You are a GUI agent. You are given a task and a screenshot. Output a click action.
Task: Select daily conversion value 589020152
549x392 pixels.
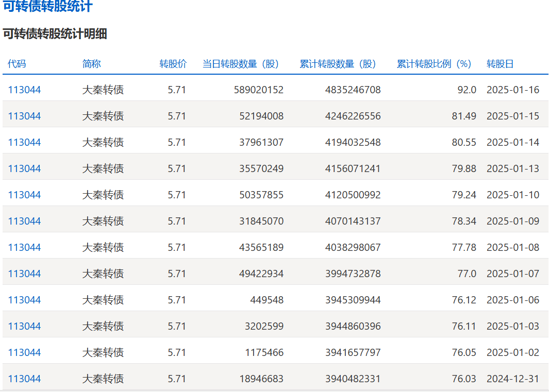259,90
